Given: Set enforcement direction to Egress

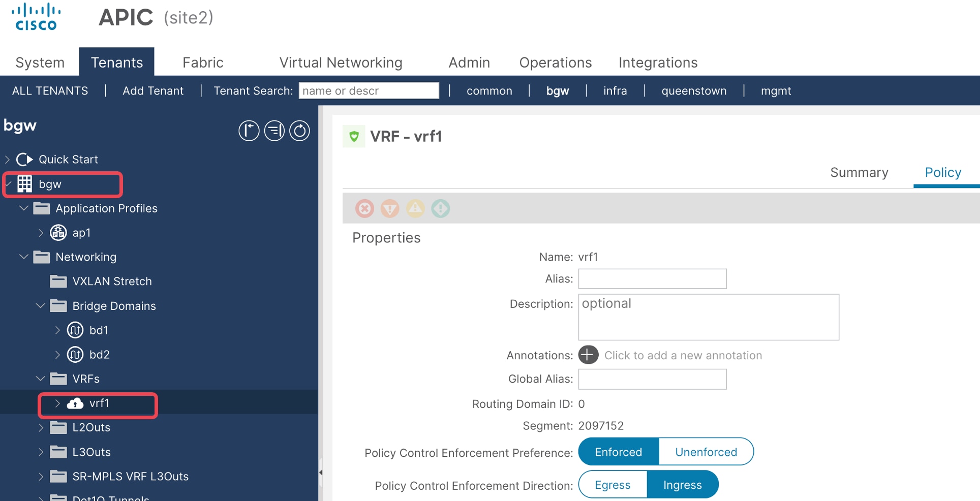Looking at the screenshot, I should [x=612, y=485].
